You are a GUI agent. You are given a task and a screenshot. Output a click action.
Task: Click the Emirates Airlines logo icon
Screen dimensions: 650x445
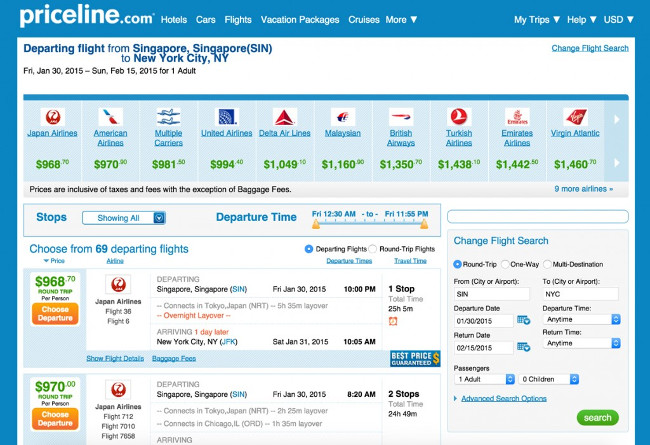coord(517,117)
